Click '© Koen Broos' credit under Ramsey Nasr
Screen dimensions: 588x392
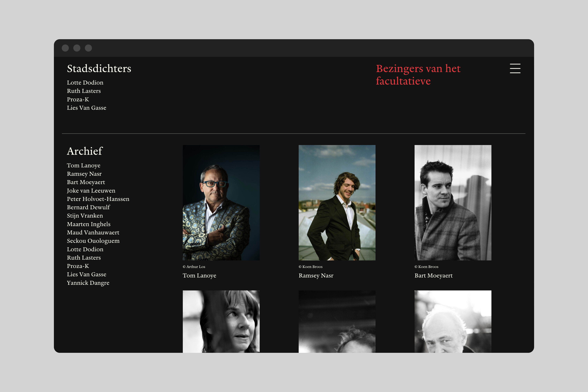(310, 267)
